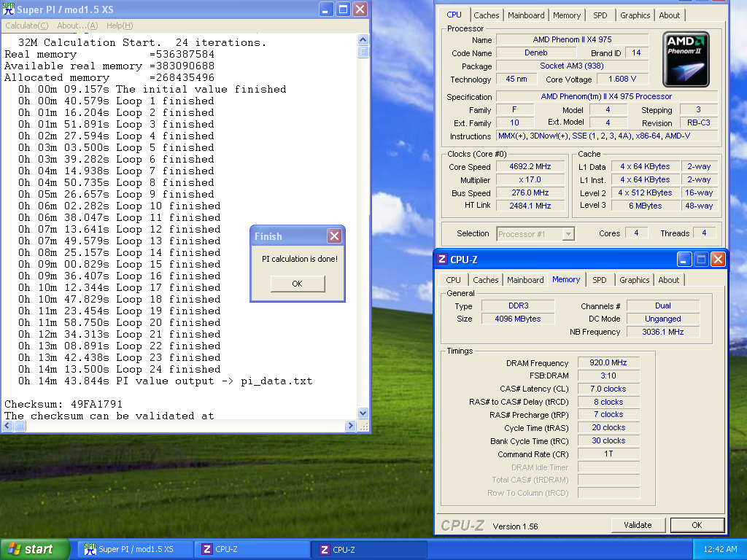This screenshot has width=747, height=560.
Task: Click the Package value Socket AM3 (938)
Action: (572, 66)
